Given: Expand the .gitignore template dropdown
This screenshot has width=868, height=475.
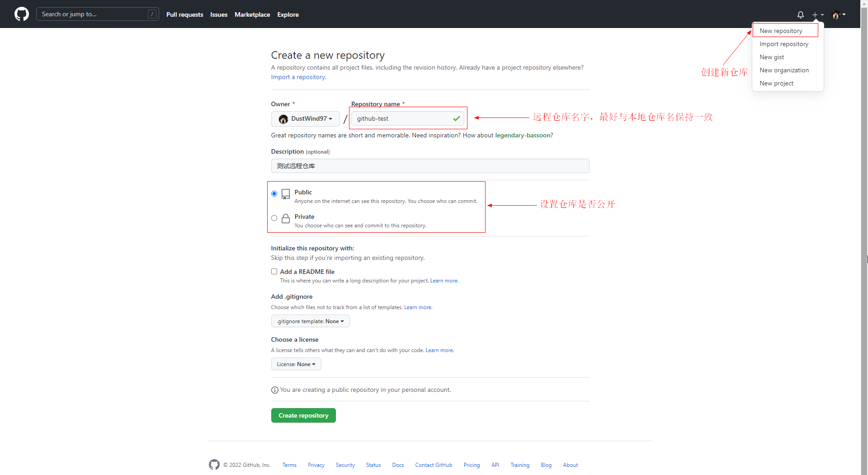Looking at the screenshot, I should point(310,321).
